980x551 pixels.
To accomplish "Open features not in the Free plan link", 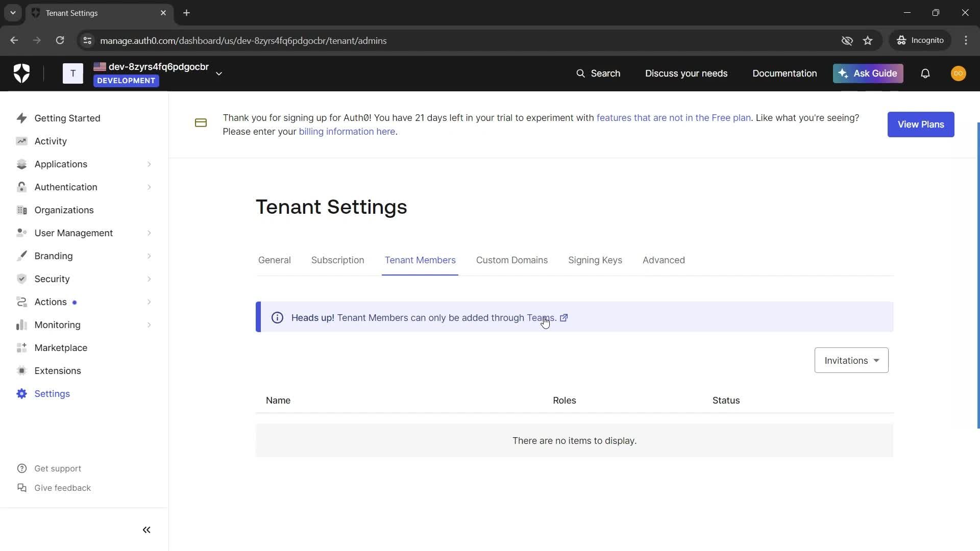I will pyautogui.click(x=673, y=118).
